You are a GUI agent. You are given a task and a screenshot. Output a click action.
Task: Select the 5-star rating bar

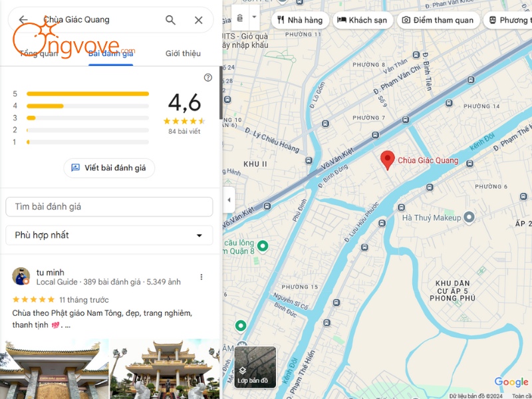click(x=88, y=94)
